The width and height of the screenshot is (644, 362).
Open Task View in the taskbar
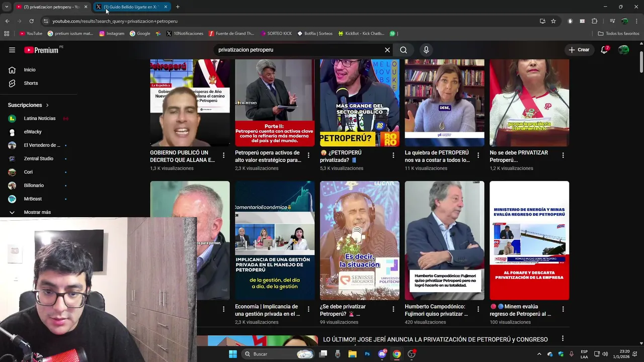(323, 354)
